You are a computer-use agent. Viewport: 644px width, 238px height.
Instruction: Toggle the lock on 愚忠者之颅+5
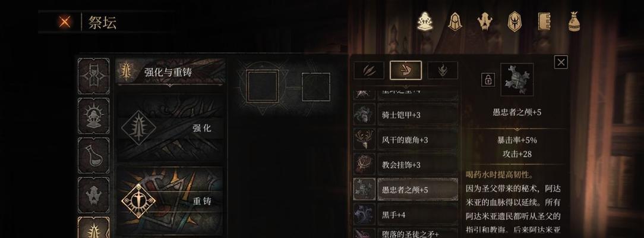coord(488,80)
